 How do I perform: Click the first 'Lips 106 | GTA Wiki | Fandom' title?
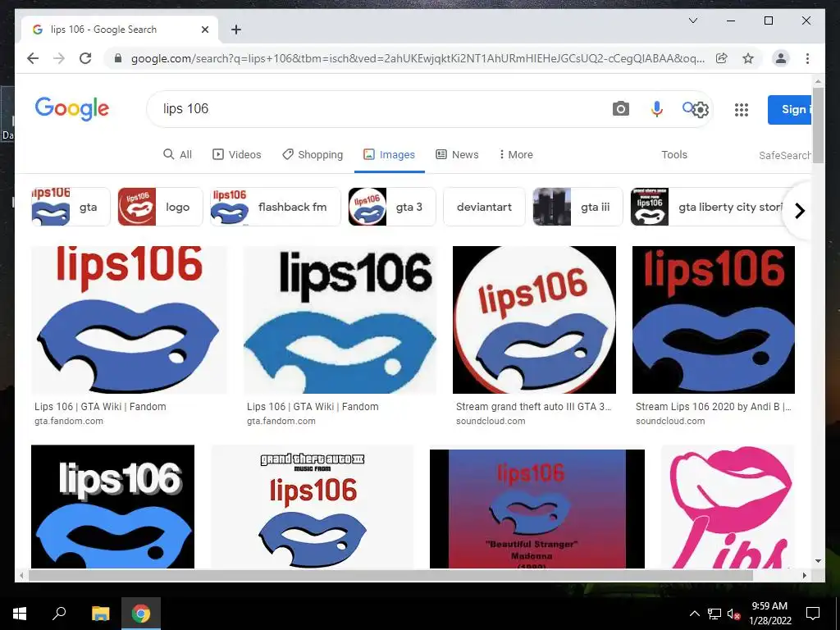100,407
